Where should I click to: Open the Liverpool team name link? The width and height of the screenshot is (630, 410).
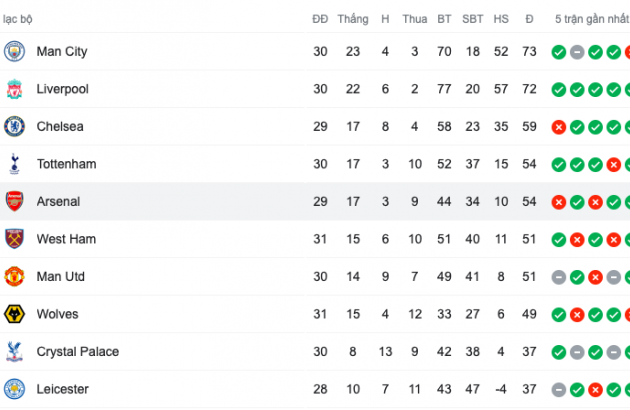62,89
